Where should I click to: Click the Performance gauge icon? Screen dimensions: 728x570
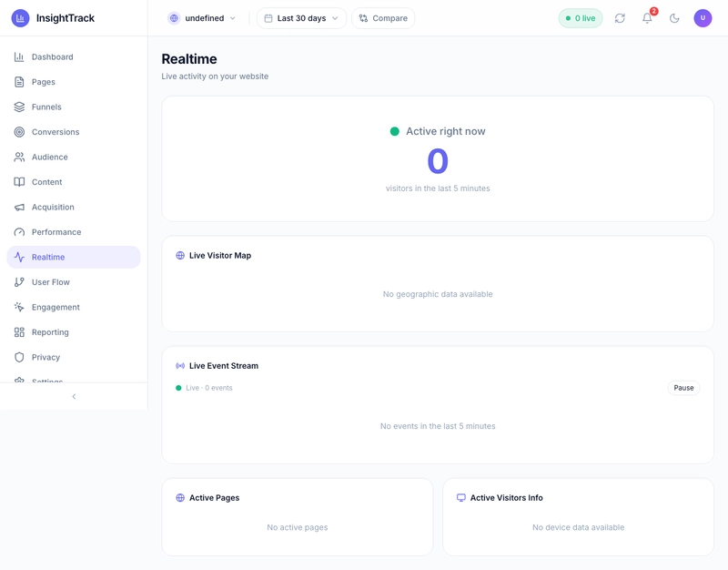(x=19, y=232)
